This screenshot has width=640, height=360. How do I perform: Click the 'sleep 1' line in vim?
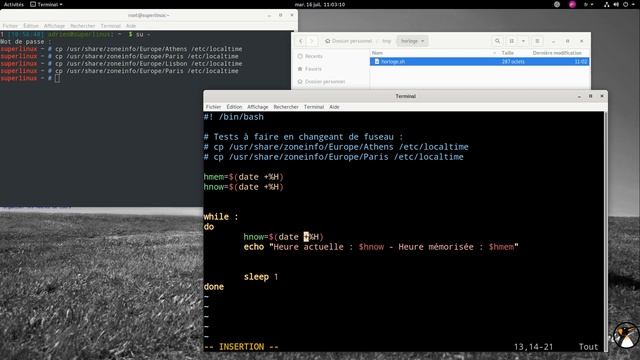pyautogui.click(x=261, y=277)
